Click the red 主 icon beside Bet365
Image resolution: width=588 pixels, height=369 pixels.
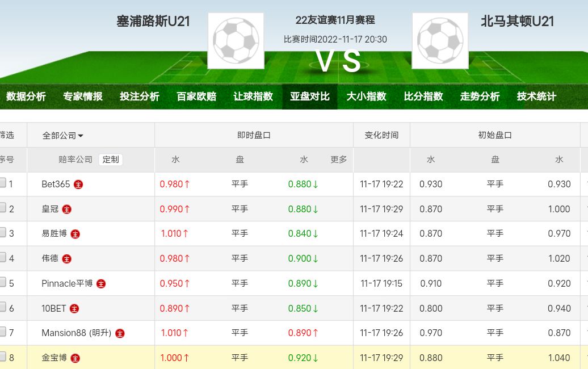(78, 184)
